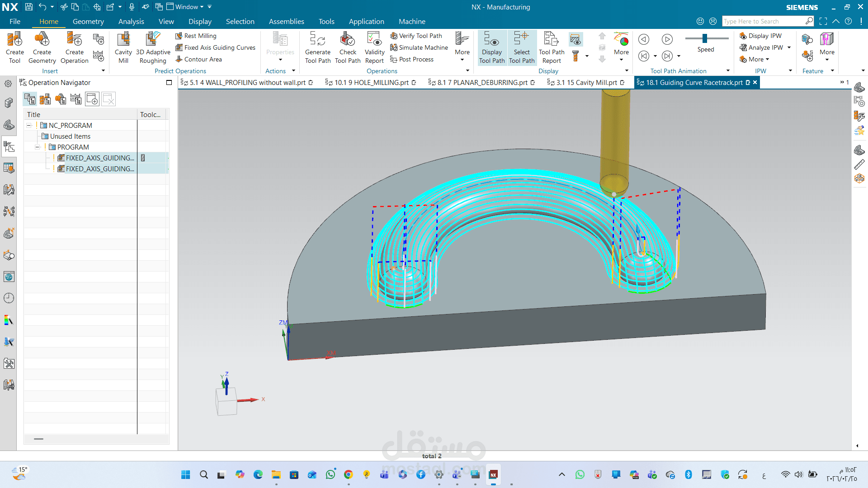Image resolution: width=868 pixels, height=488 pixels.
Task: Open the 3D Adaptive Roughing tool
Action: (x=152, y=47)
